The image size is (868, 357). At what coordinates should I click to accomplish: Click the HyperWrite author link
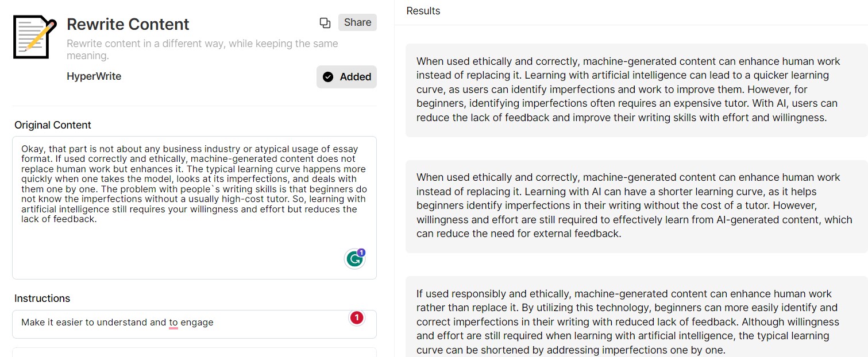point(94,76)
